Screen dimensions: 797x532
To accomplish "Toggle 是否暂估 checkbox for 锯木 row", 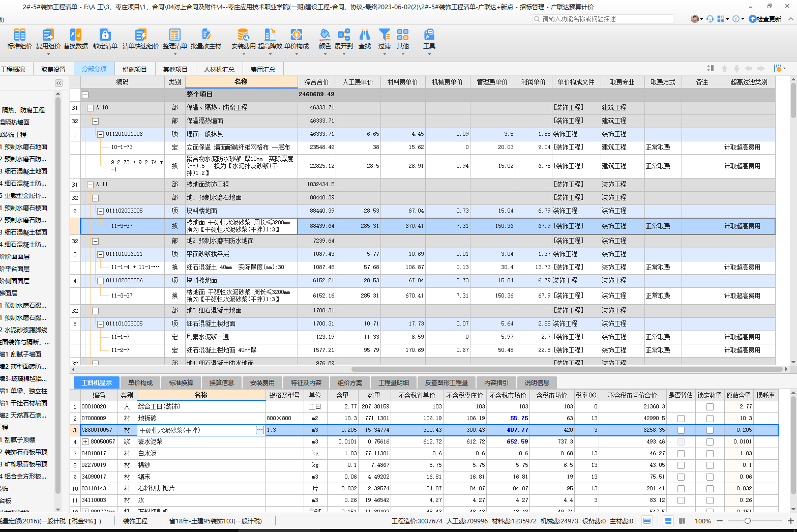I will pyautogui.click(x=681, y=477).
